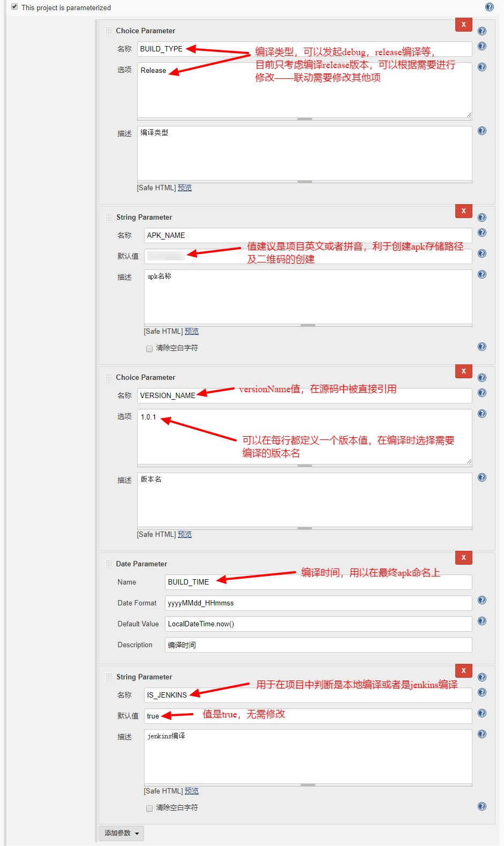Open help for APK_NAME name field
The height and width of the screenshot is (846, 504).
click(482, 233)
